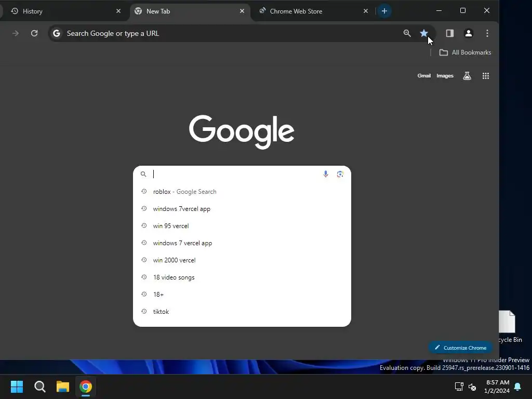Screen dimensions: 532x399
Task: Click the history clock icon beside tiktok
Action: click(144, 311)
